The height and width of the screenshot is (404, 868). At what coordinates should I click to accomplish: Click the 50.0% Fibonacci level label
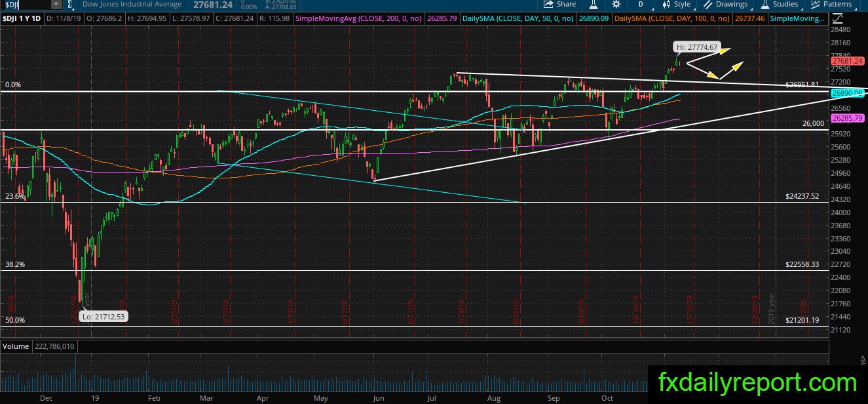pyautogui.click(x=14, y=320)
